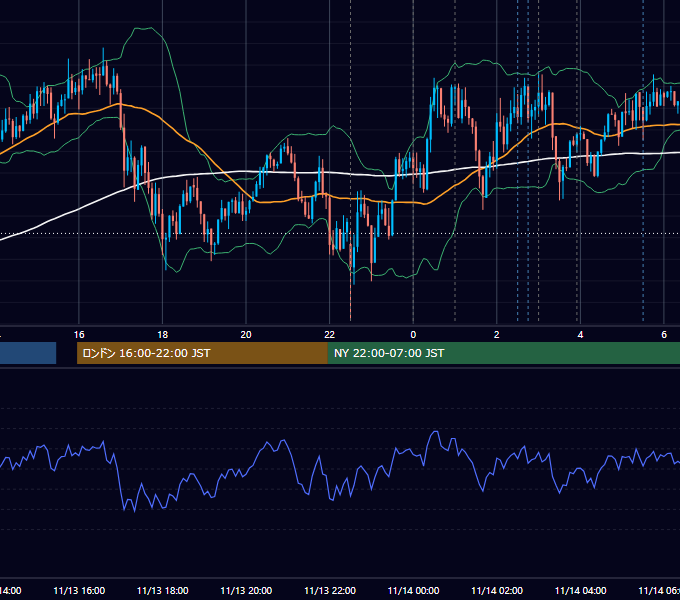Click hour label 6 on the axis
680x600 pixels.
[x=664, y=335]
